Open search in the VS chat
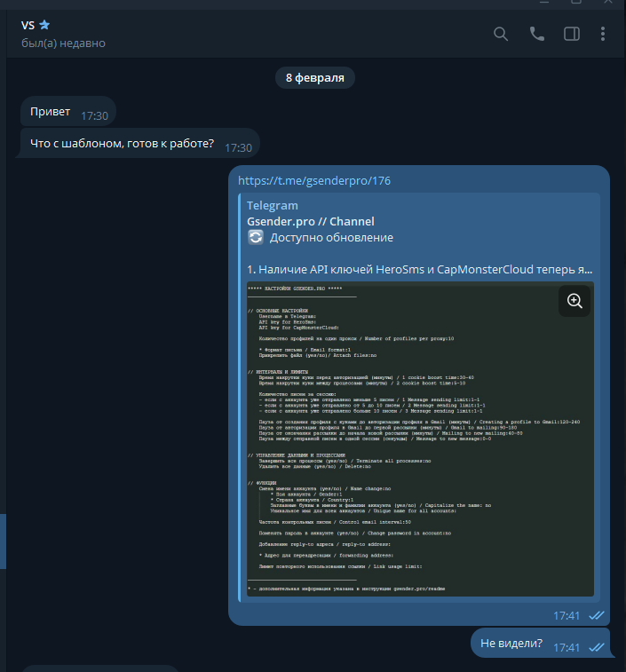Viewport: 626px width, 672px height. pos(501,34)
